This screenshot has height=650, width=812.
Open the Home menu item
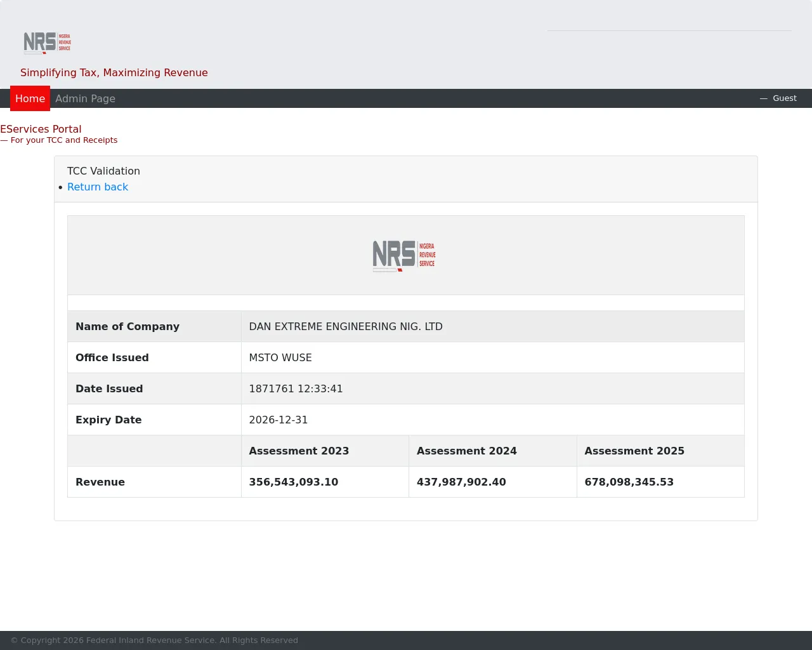click(30, 98)
